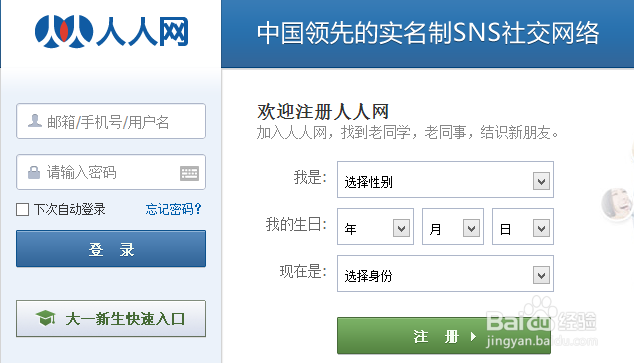The height and width of the screenshot is (363, 634).
Task: Open the 忘记密码? link
Action: 173,209
